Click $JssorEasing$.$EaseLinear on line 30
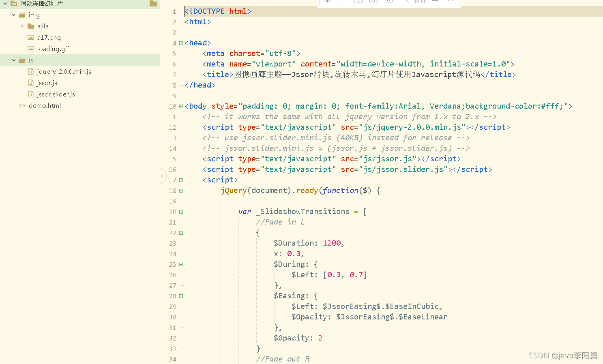 point(392,317)
